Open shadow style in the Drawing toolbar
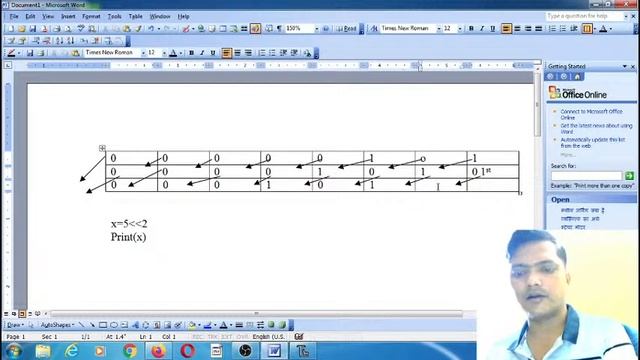The image size is (640, 360). (271, 325)
